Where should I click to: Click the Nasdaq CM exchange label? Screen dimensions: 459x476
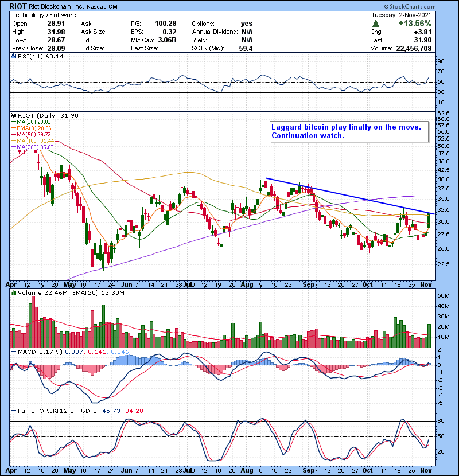[x=102, y=7]
